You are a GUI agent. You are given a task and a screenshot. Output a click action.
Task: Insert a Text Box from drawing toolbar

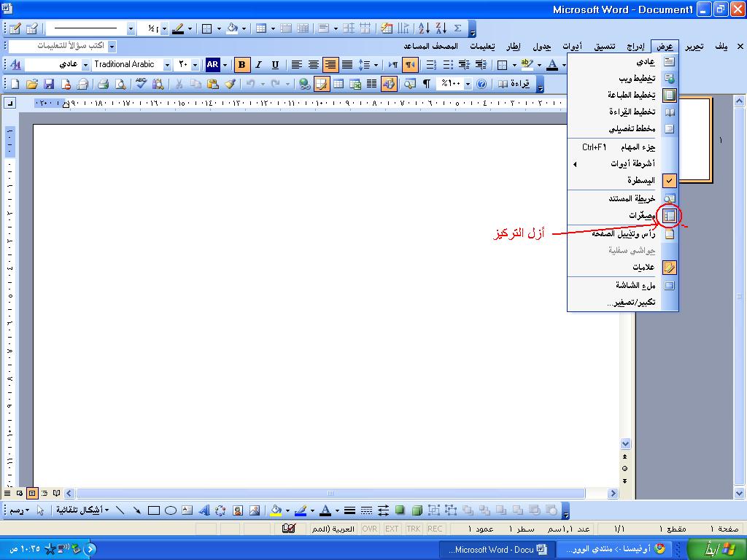tap(187, 510)
